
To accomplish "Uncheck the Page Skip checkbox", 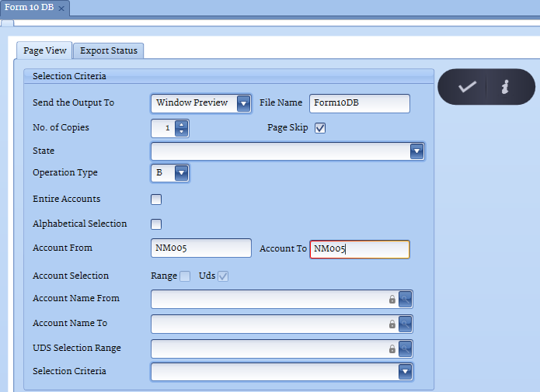I will tap(319, 128).
